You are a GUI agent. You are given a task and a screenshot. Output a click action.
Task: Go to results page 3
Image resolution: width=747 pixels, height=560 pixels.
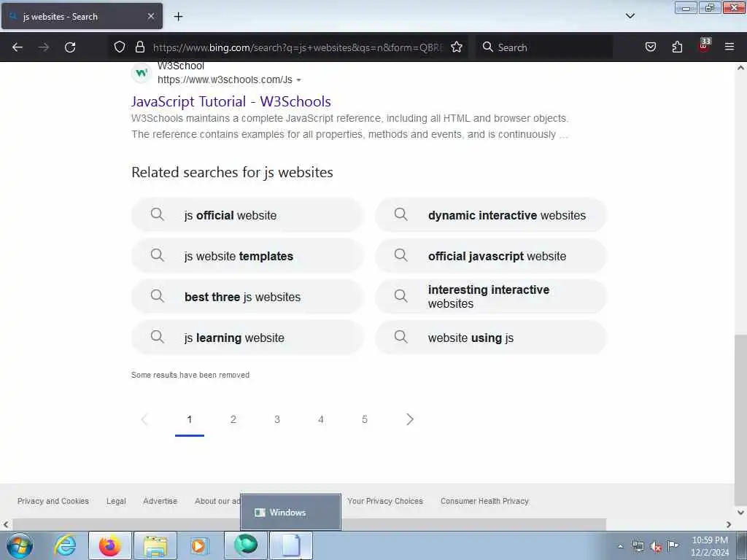[x=277, y=419]
